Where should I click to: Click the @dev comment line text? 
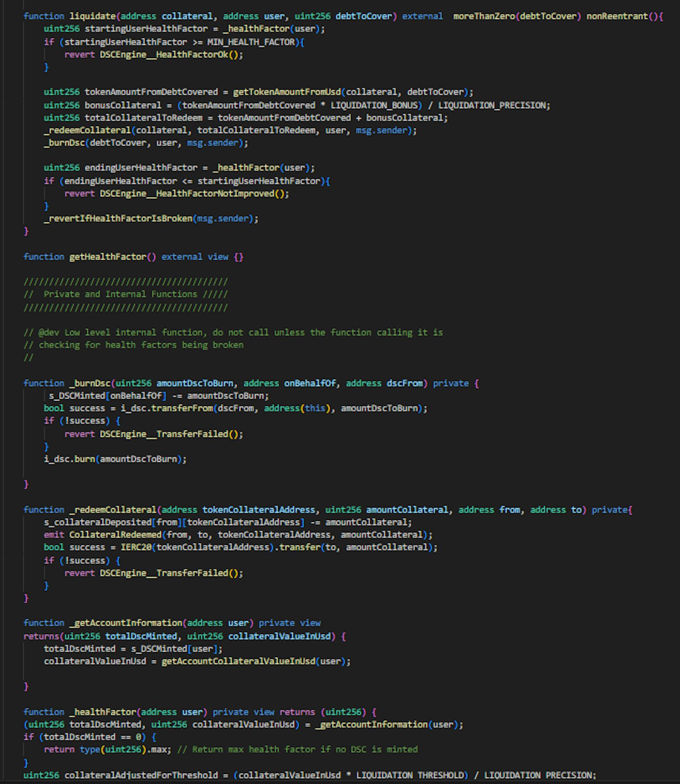point(233,332)
